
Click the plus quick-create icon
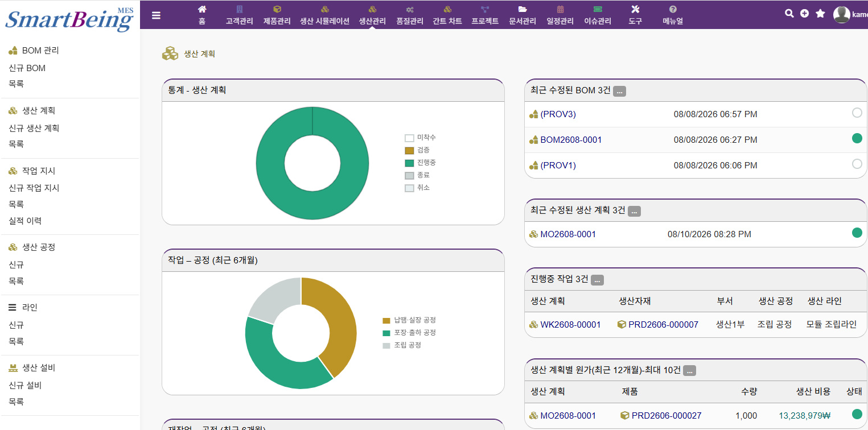point(804,14)
